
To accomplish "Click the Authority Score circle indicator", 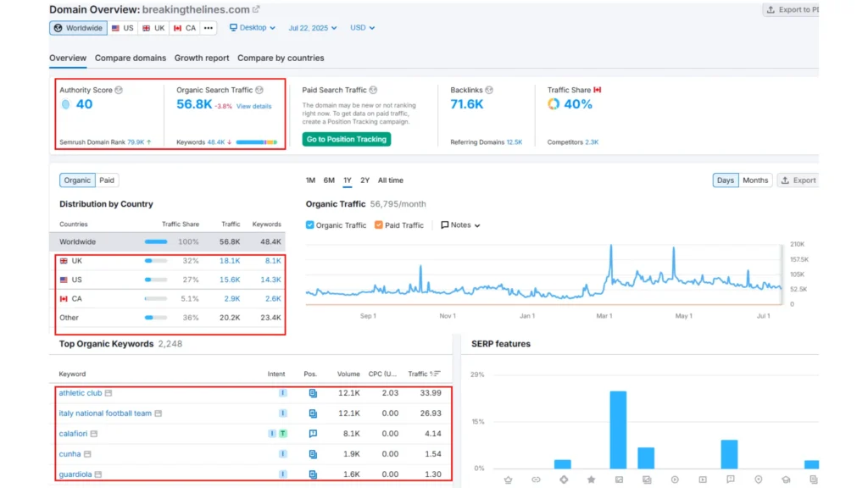I will [66, 104].
